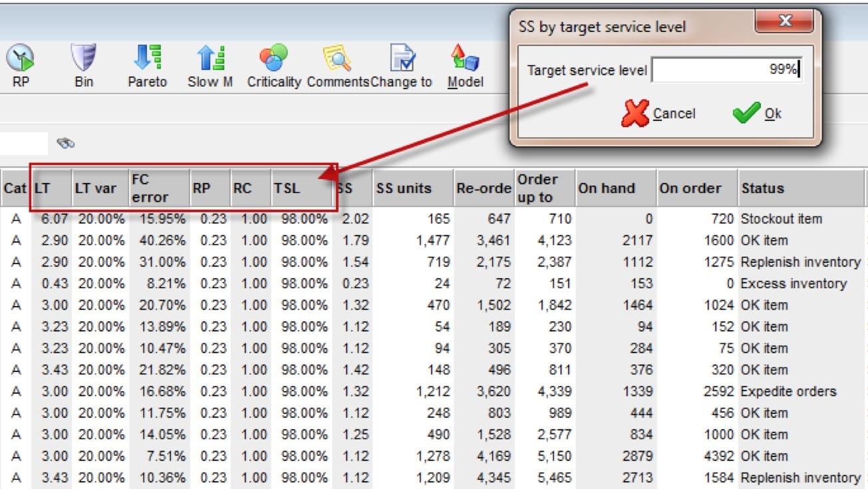Sort by the RP column header
This screenshot has height=489, width=868.
click(210, 188)
